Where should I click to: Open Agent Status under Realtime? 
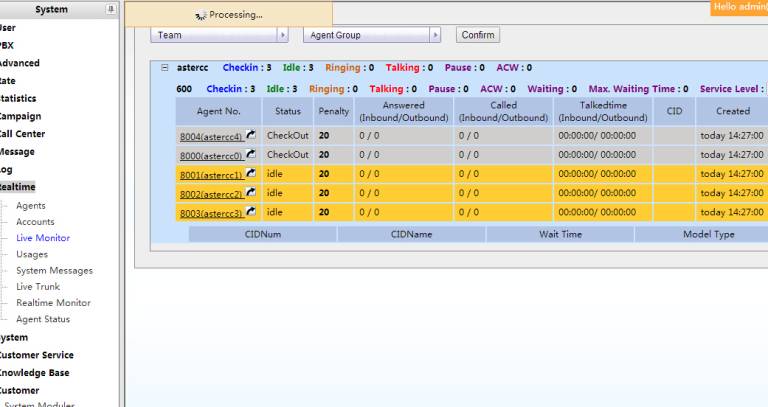pos(43,319)
